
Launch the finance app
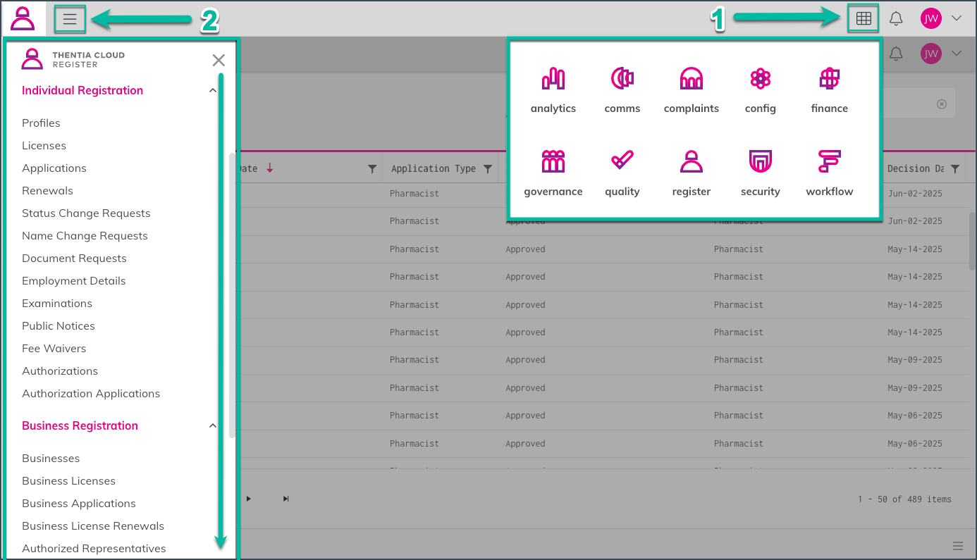829,90
